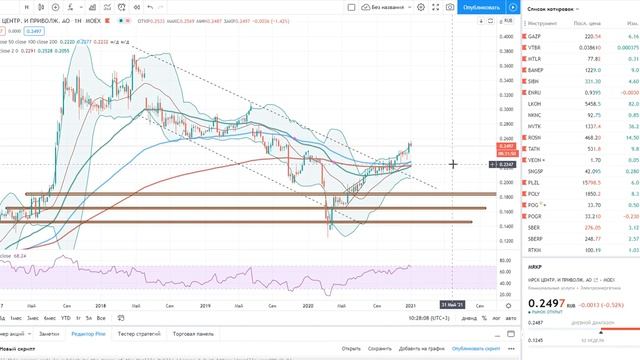
Task: Click the refresh icon near price scale top
Action: click(491, 21)
